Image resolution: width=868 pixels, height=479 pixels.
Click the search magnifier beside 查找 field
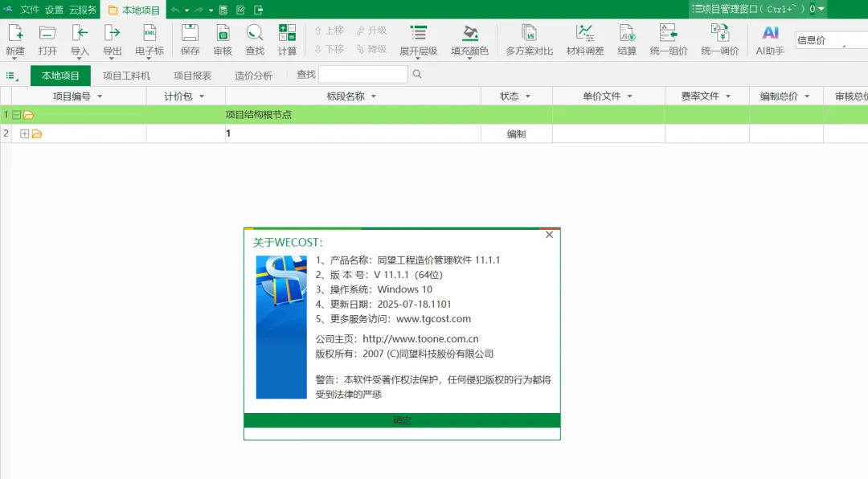point(417,74)
